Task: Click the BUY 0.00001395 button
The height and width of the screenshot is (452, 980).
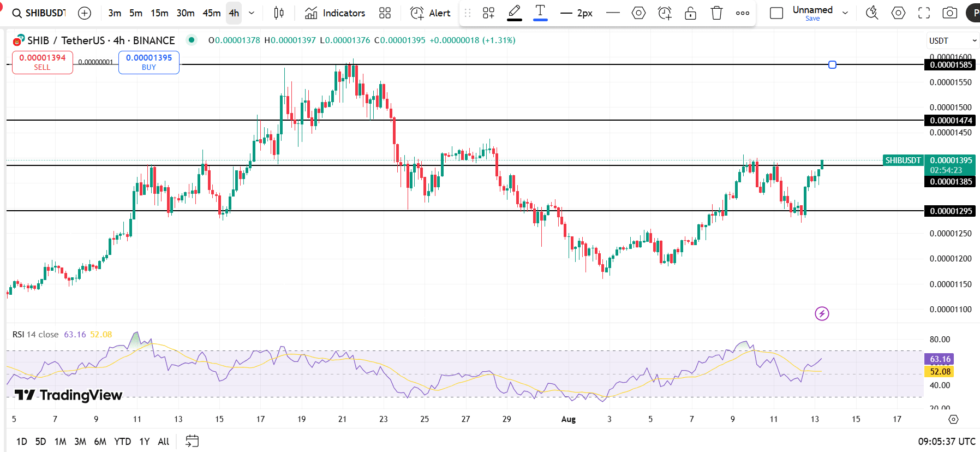Action: pyautogui.click(x=148, y=62)
